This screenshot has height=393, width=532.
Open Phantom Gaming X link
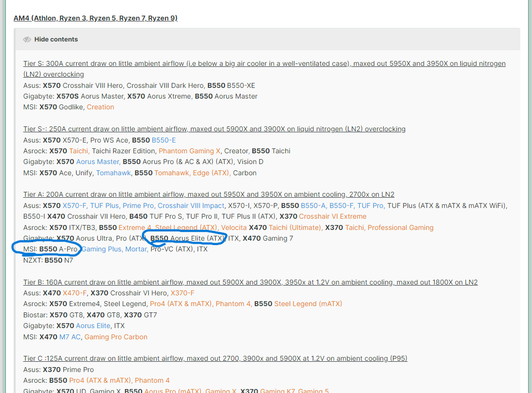pyautogui.click(x=190, y=151)
